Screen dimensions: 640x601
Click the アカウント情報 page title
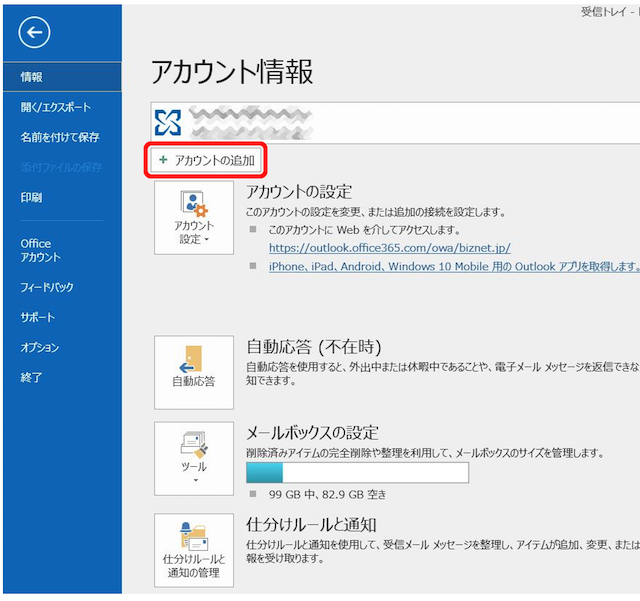pos(232,71)
